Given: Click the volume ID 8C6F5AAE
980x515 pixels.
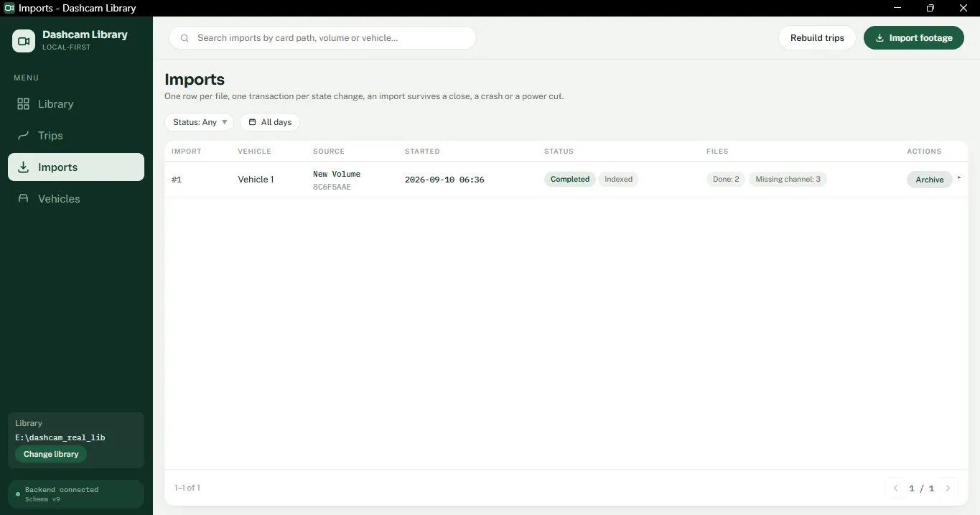Looking at the screenshot, I should click(x=332, y=187).
